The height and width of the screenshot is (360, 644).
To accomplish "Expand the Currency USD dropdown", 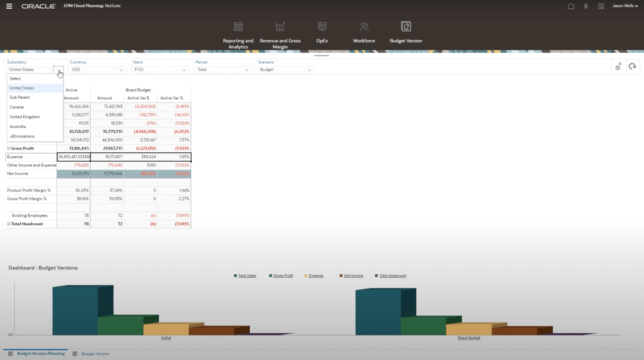I will tap(121, 70).
